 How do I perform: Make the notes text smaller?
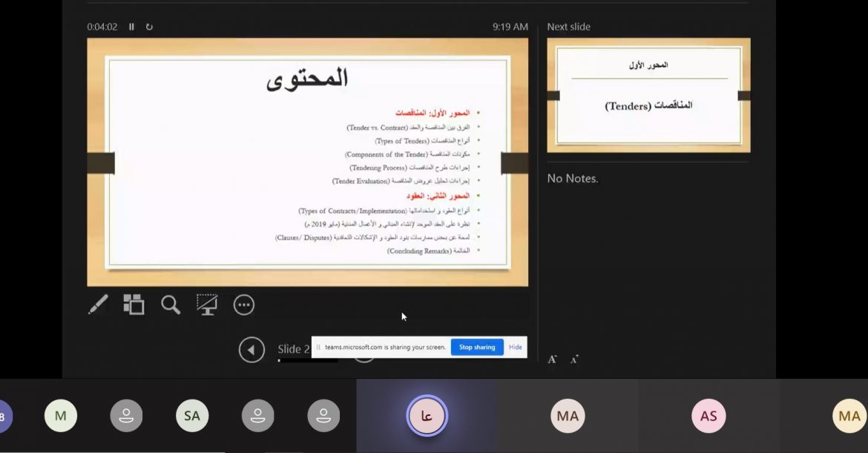pos(575,359)
